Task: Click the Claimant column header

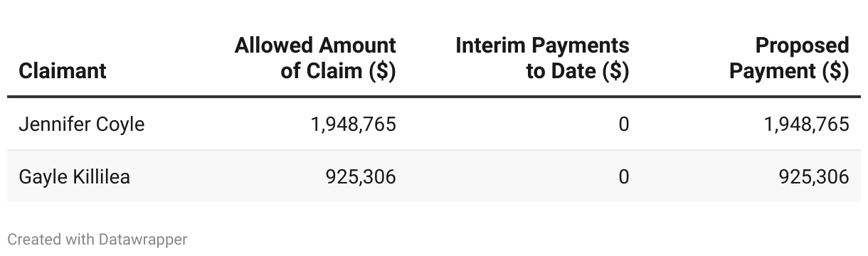Action: pyautogui.click(x=63, y=71)
